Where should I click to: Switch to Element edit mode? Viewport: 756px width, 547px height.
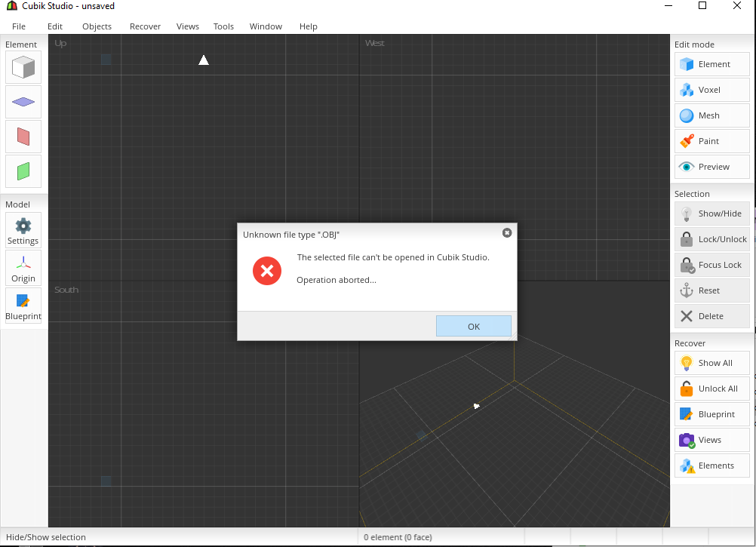pos(711,64)
